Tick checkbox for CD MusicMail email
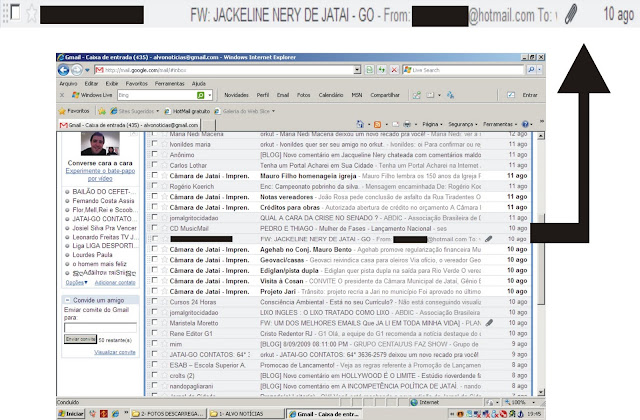The image size is (640, 420). 154,228
